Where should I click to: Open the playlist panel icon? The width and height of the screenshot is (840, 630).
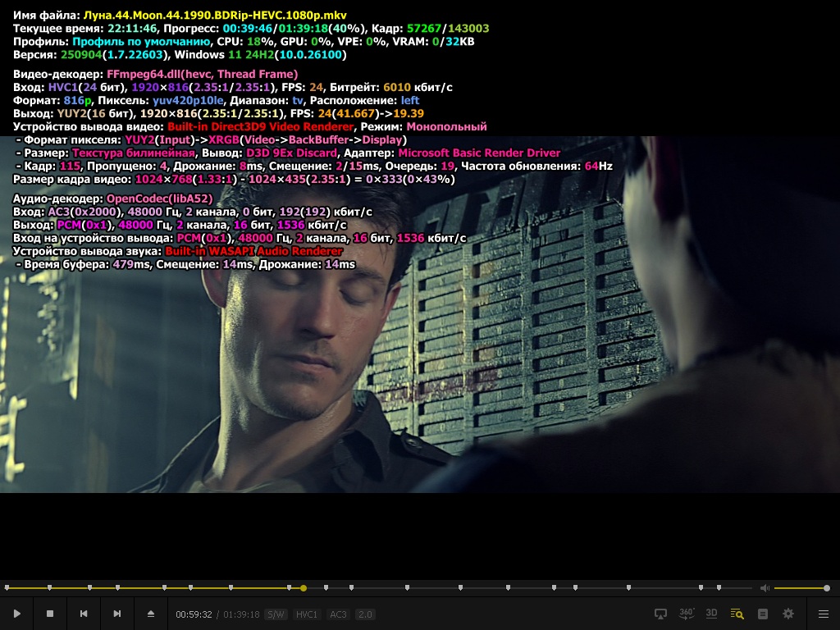pyautogui.click(x=763, y=614)
